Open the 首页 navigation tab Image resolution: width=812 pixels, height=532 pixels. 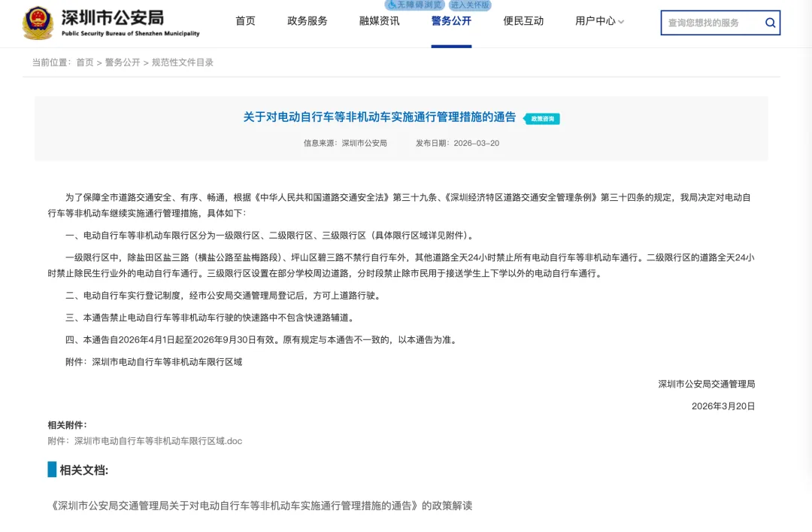(x=245, y=21)
